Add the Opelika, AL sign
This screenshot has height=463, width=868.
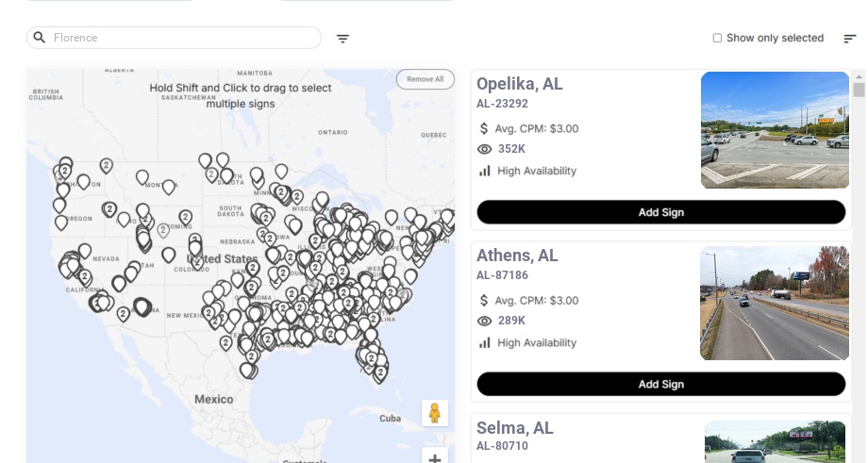[x=660, y=212]
